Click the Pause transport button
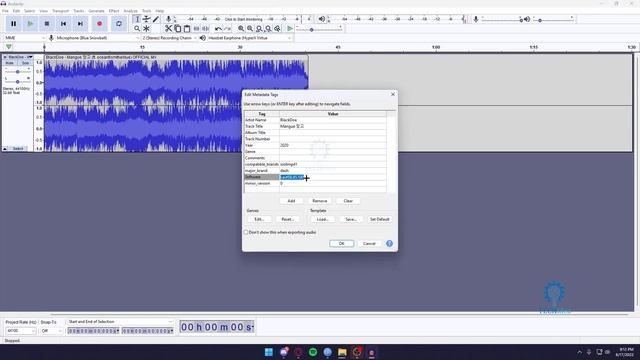Viewport: 640px width, 360px height. pyautogui.click(x=13, y=24)
